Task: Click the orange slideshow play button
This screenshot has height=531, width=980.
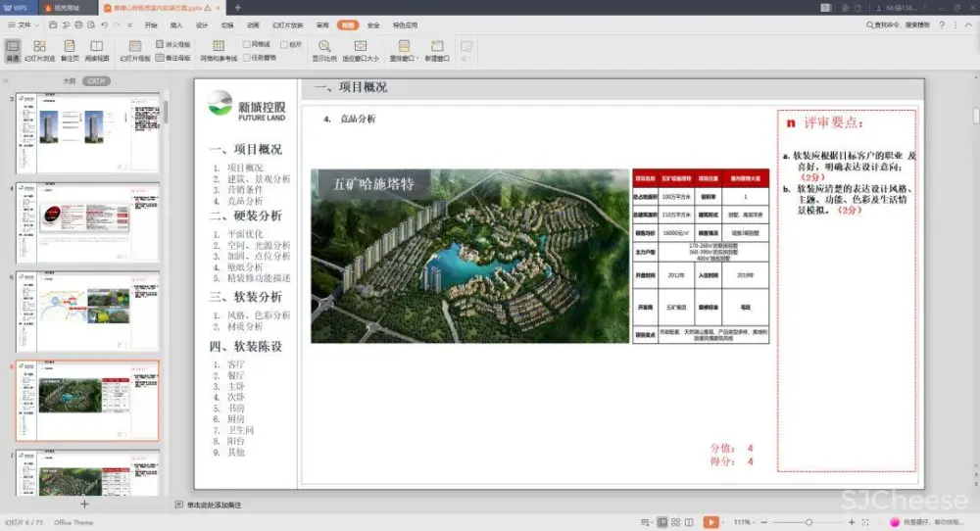Action: (x=710, y=522)
